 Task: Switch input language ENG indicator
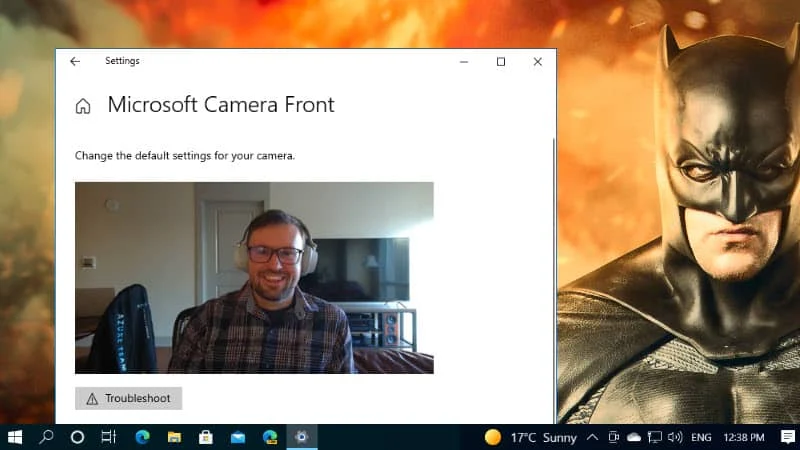coord(701,438)
